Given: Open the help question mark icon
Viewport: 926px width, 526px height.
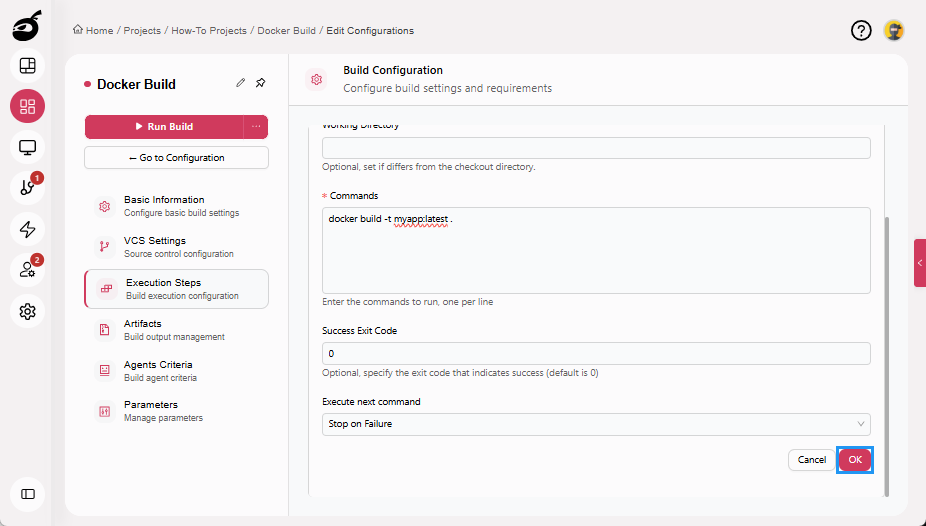Looking at the screenshot, I should (861, 30).
